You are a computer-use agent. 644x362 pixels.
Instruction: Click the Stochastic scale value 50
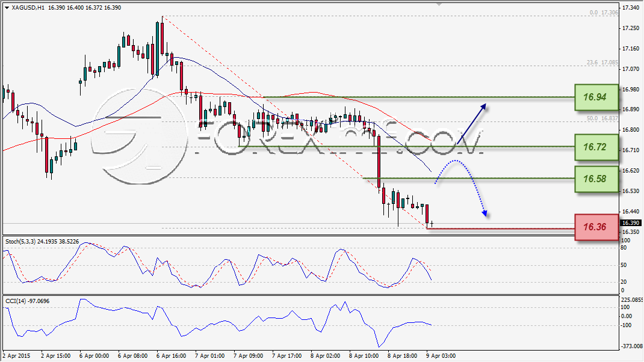click(624, 265)
